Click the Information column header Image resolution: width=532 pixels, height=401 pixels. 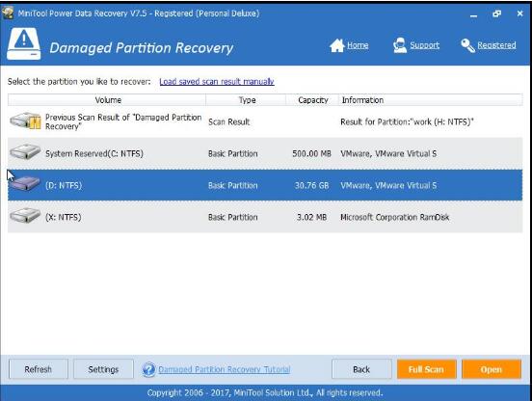[430, 100]
